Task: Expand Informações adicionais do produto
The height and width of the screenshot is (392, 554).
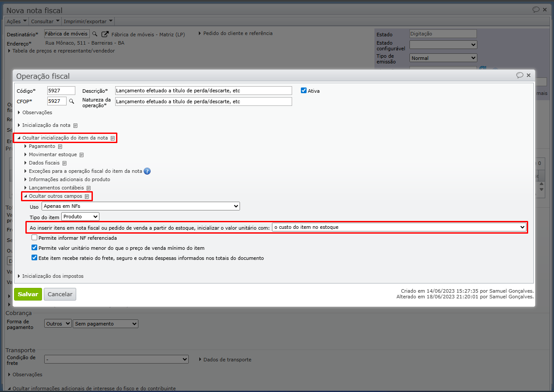Action: pos(67,180)
